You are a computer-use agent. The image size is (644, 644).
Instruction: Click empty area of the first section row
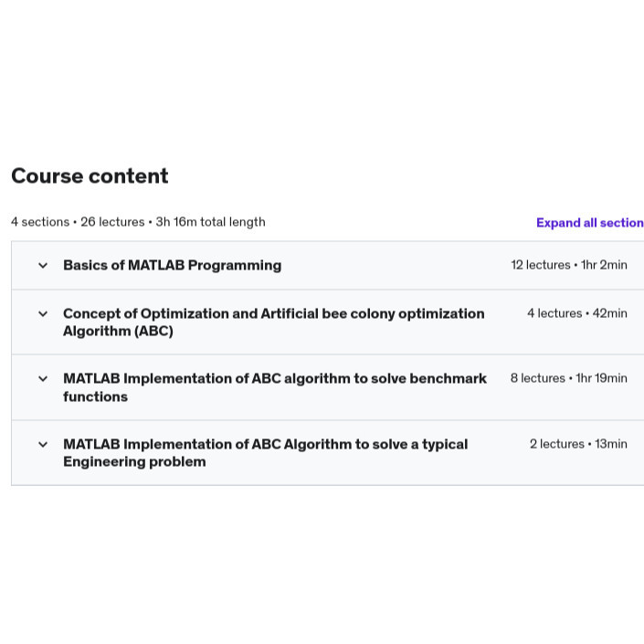click(395, 265)
